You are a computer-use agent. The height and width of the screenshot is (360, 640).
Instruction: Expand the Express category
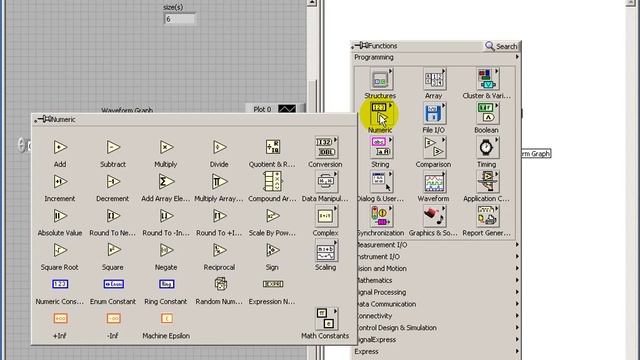click(436, 351)
